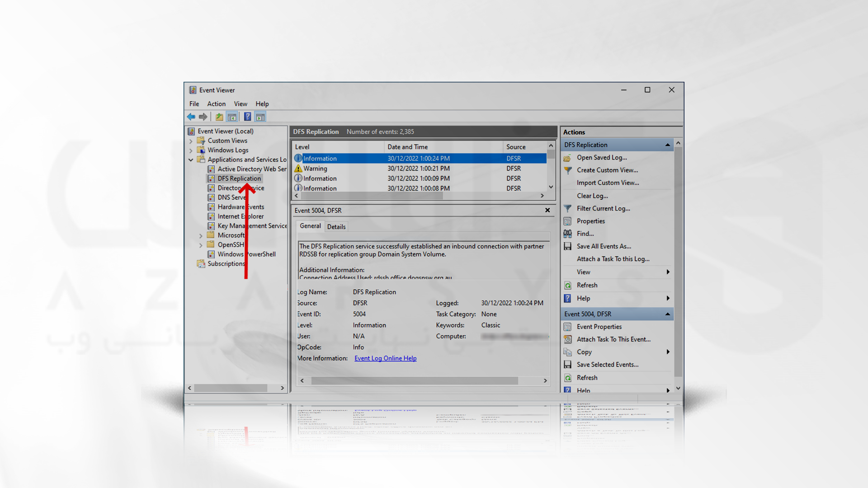Click the Filter Current Log icon
The image size is (868, 488).
coord(569,208)
